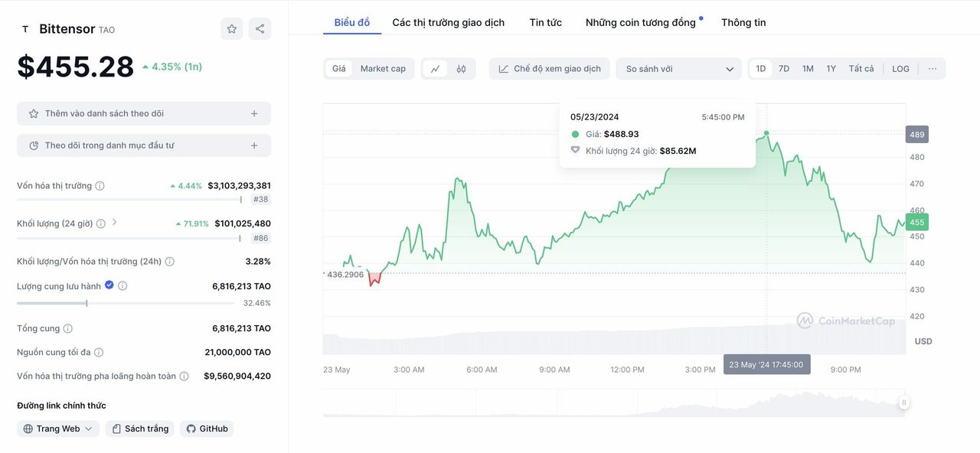This screenshot has height=453, width=980.
Task: Click the 3.28% volume to market cap value
Action: coord(258,262)
